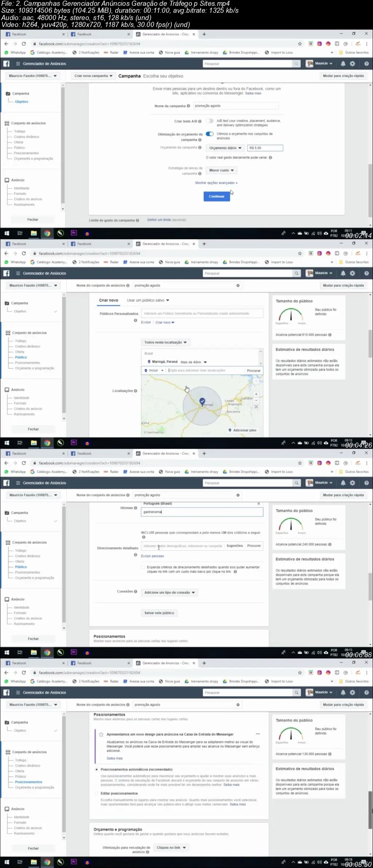Click the Campanha item in the 00:08:50 frame's sidebar
This screenshot has width=373, height=868.
(20, 722)
